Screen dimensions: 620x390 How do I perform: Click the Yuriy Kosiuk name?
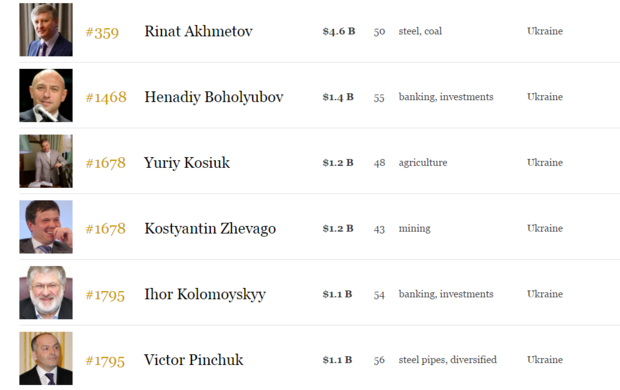187,163
